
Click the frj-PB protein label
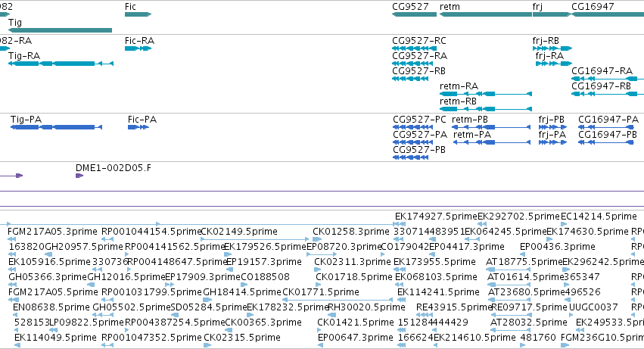(551, 120)
